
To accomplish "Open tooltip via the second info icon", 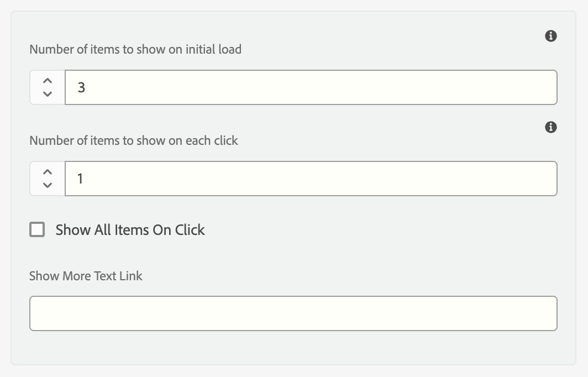I will (550, 127).
